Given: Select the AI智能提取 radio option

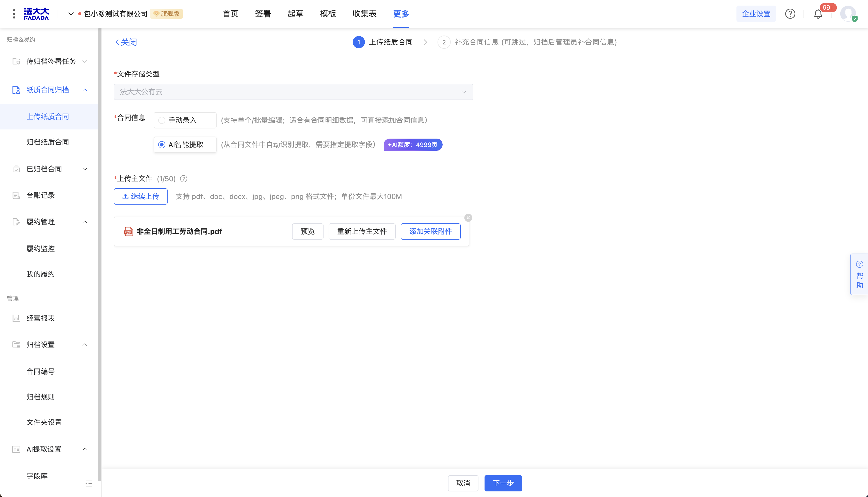Looking at the screenshot, I should pyautogui.click(x=162, y=145).
